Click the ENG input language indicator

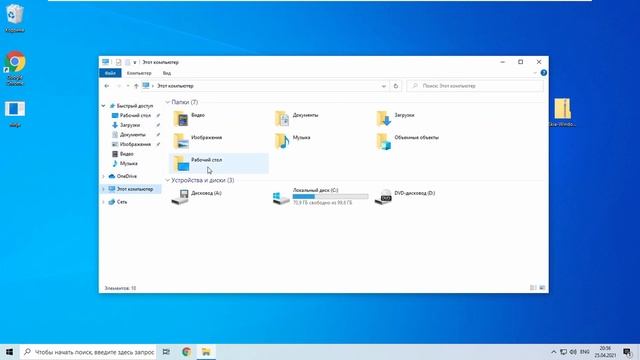point(584,352)
